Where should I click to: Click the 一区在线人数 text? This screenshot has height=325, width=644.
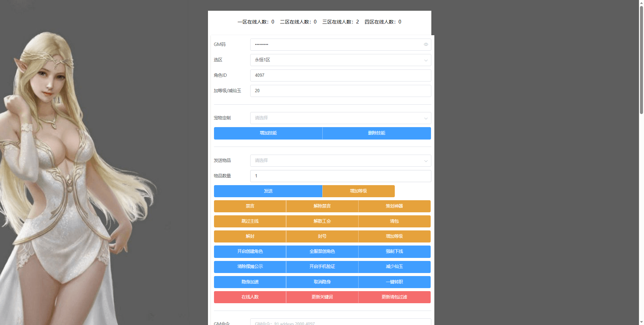pos(256,22)
